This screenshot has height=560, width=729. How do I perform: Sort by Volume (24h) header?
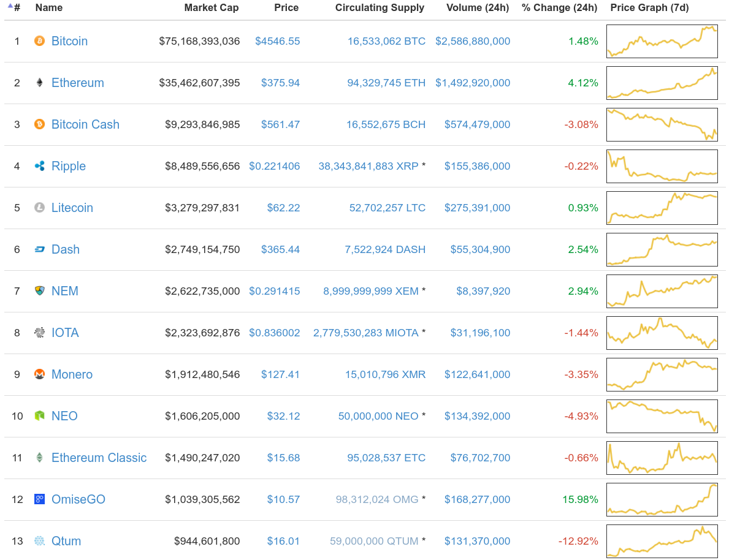pos(478,7)
